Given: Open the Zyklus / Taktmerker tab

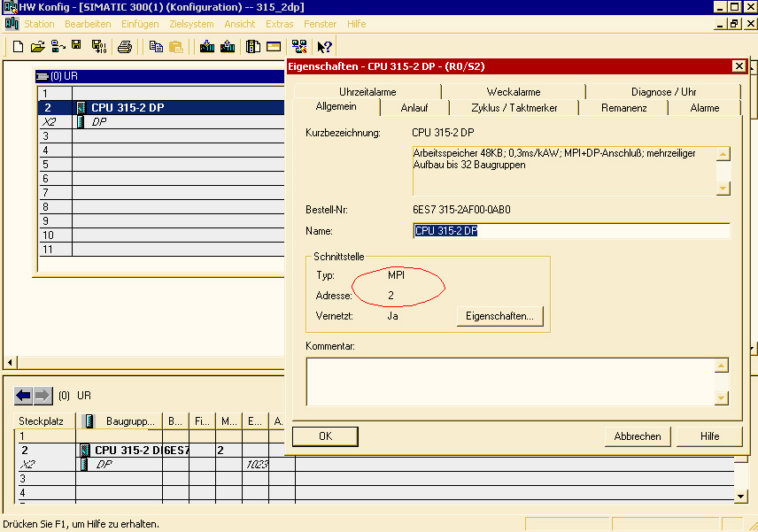Looking at the screenshot, I should pos(514,108).
